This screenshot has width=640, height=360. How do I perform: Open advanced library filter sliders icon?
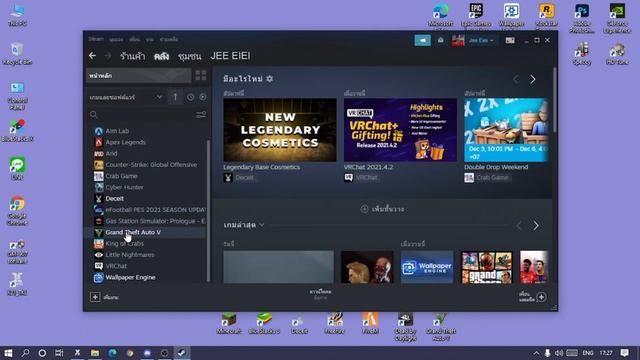[x=201, y=115]
